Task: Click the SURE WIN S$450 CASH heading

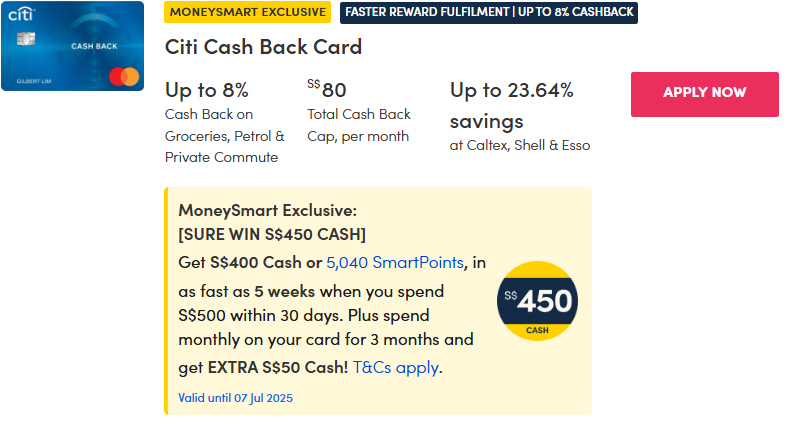Action: point(272,235)
